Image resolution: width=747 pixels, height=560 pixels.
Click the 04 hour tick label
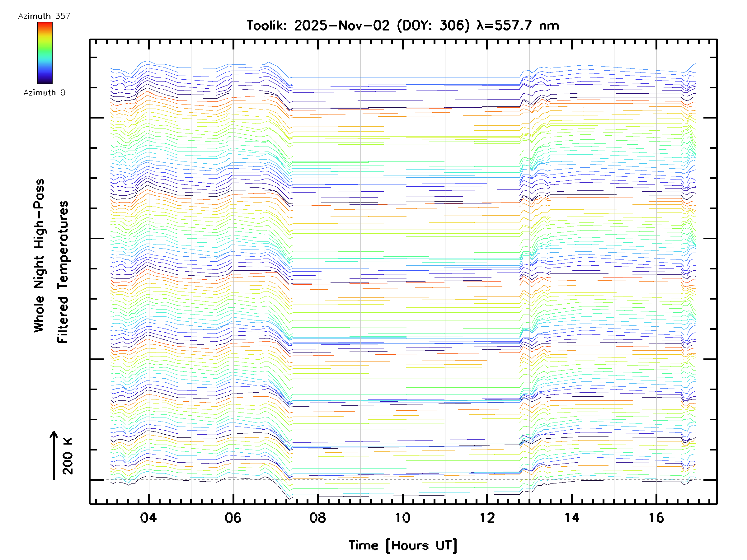148,518
